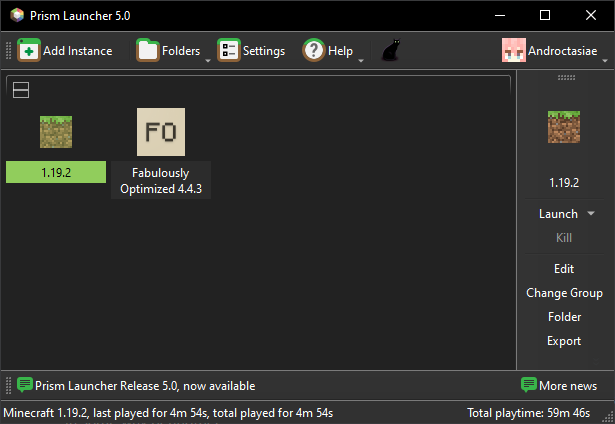Expand the Help dropdown arrow
The width and height of the screenshot is (615, 424).
(x=360, y=60)
